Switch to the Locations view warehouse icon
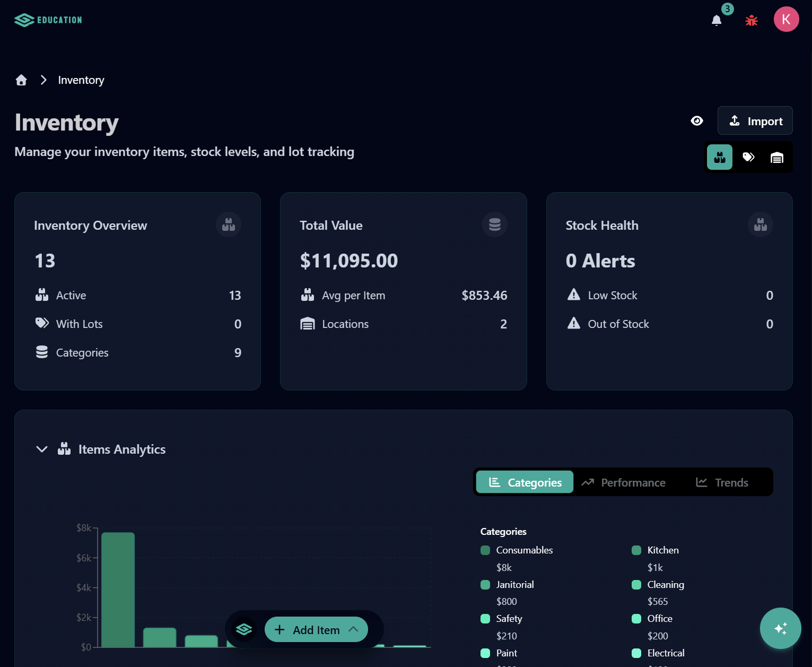Screen dimensions: 812x667 point(777,157)
